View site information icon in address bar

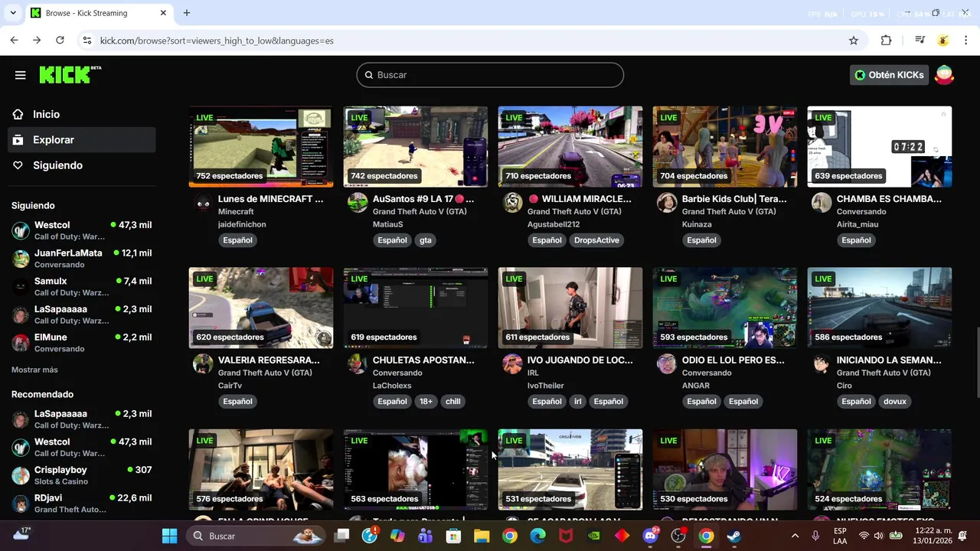[87, 41]
